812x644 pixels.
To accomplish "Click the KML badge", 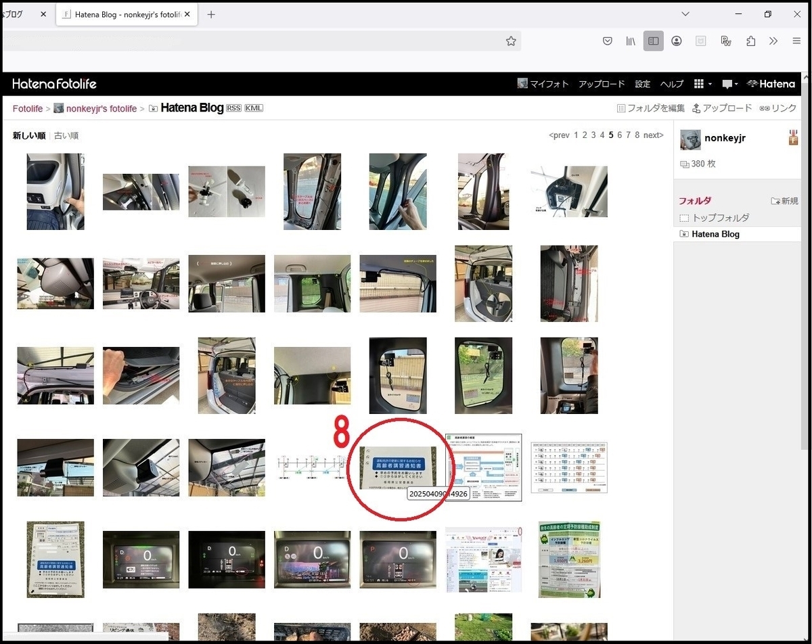I will coord(254,108).
